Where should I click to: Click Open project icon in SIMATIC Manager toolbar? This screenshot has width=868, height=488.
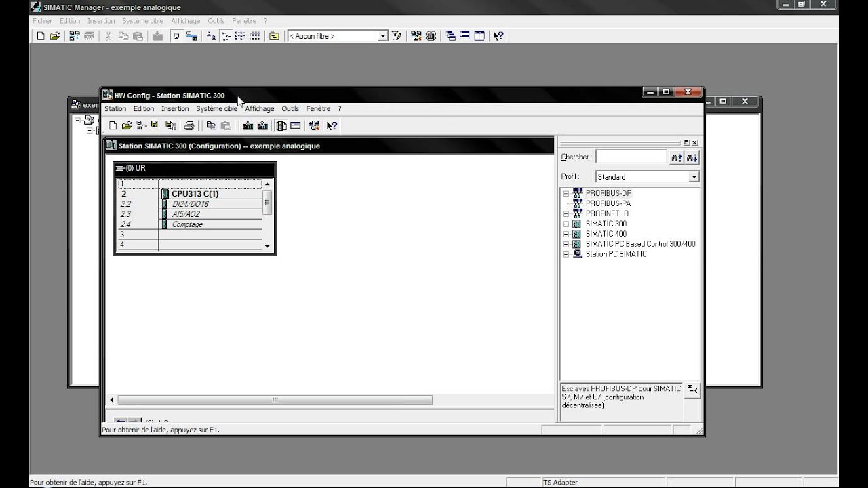point(55,36)
